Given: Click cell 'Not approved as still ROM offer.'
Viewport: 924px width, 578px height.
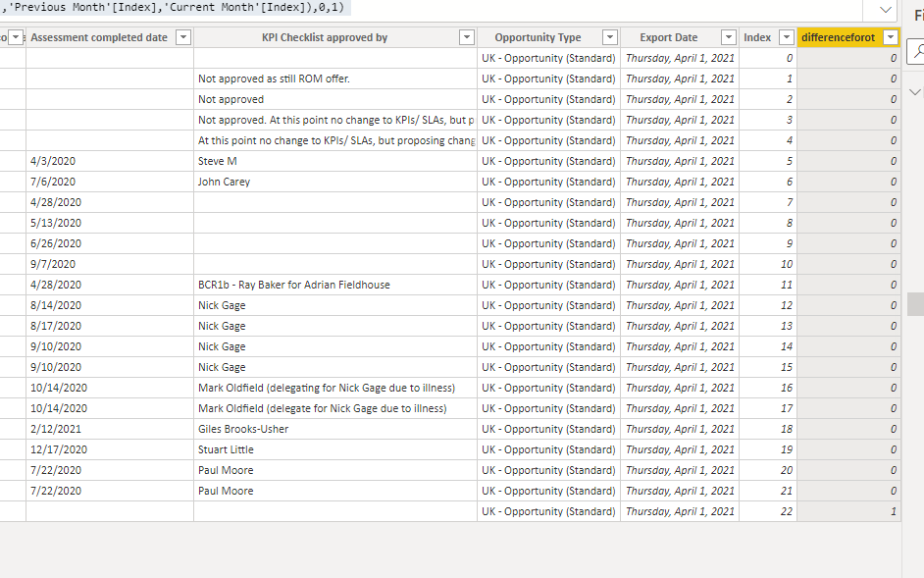Looking at the screenshot, I should (x=335, y=79).
